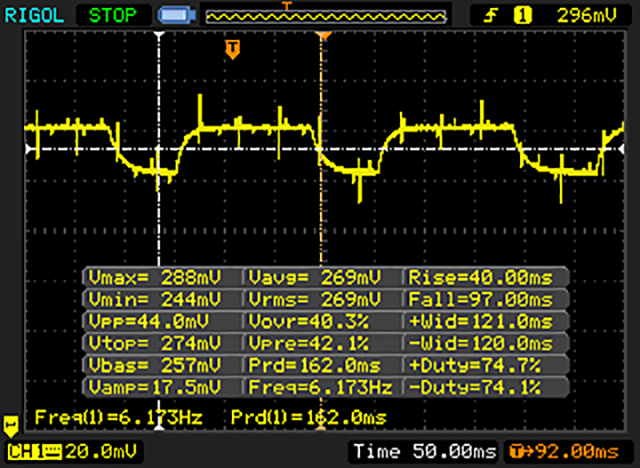Viewport: 640px width, 468px height.
Task: Click the Vavg= 269mV measurement
Action: click(x=315, y=278)
